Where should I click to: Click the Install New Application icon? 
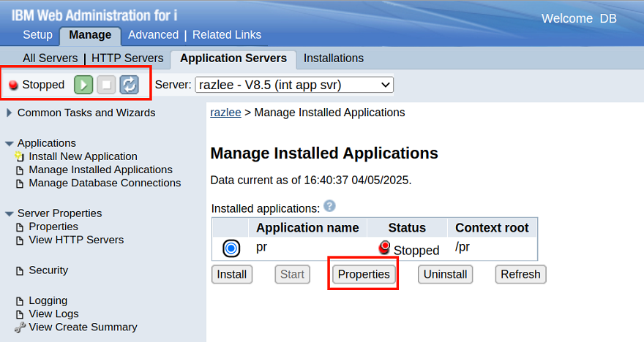pos(20,156)
